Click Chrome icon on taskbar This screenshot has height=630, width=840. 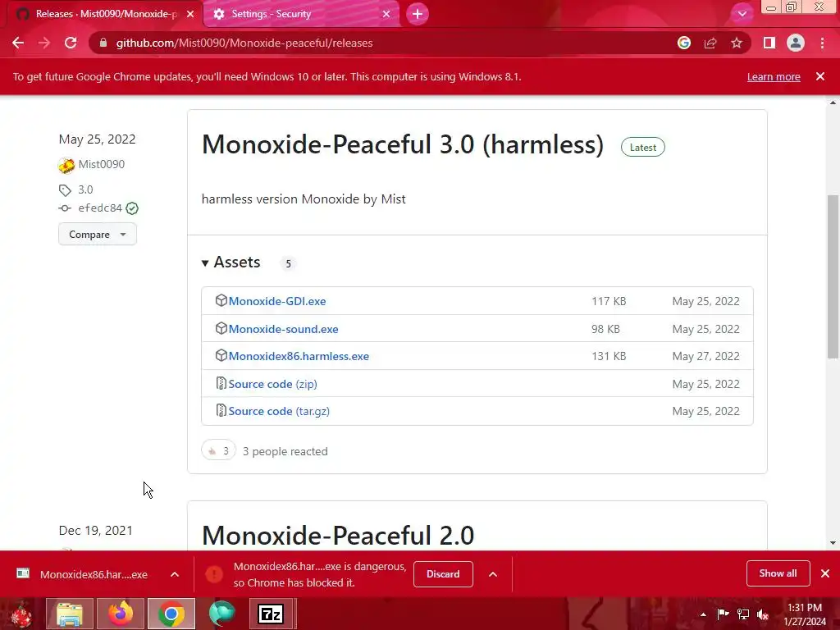[171, 614]
